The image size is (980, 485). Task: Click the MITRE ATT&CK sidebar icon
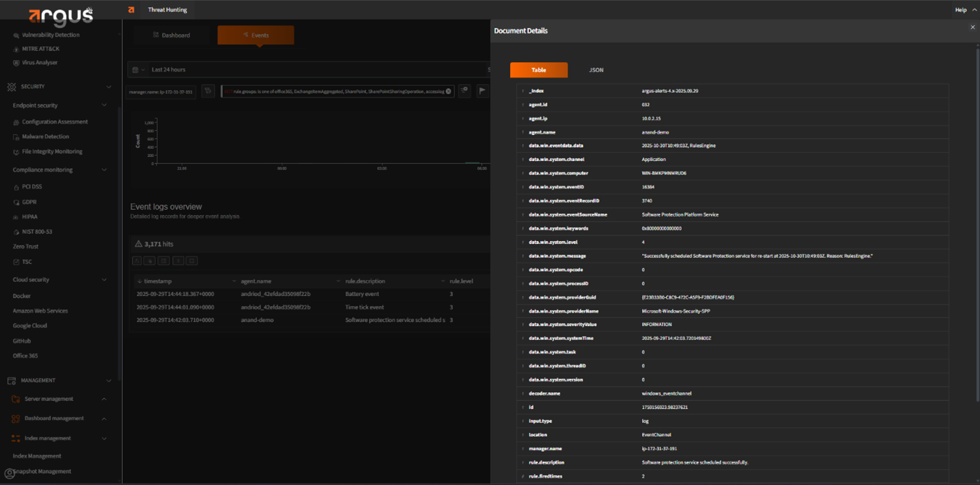tap(16, 49)
